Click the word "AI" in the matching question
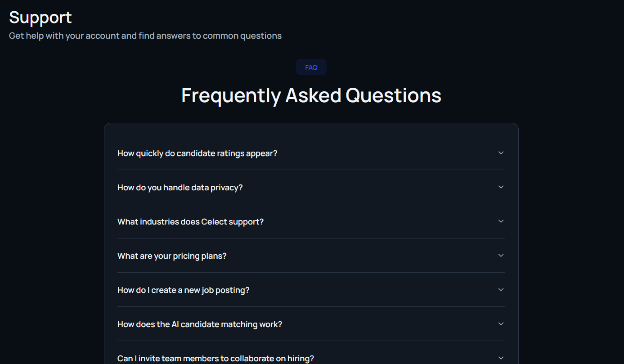 pos(177,324)
